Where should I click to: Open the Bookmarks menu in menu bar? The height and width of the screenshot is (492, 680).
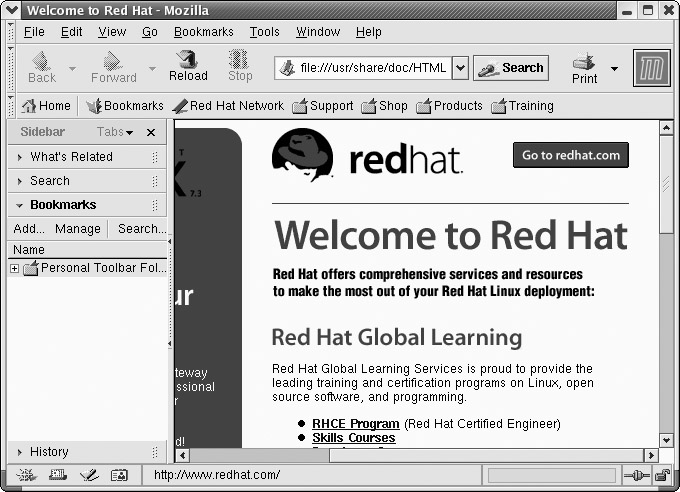203,32
